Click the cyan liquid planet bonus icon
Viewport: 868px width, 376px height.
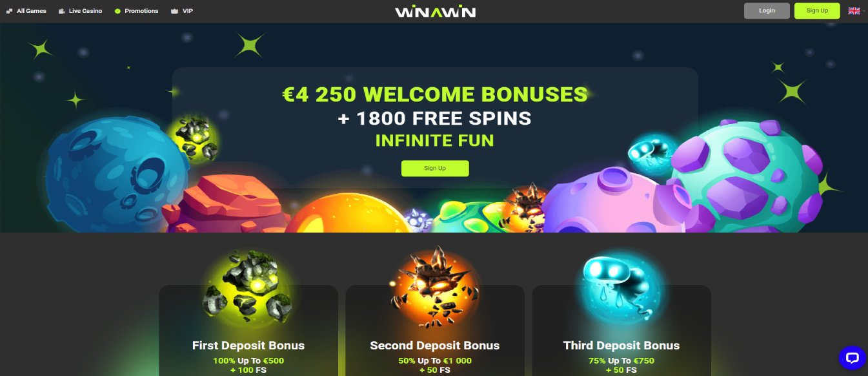[621, 287]
